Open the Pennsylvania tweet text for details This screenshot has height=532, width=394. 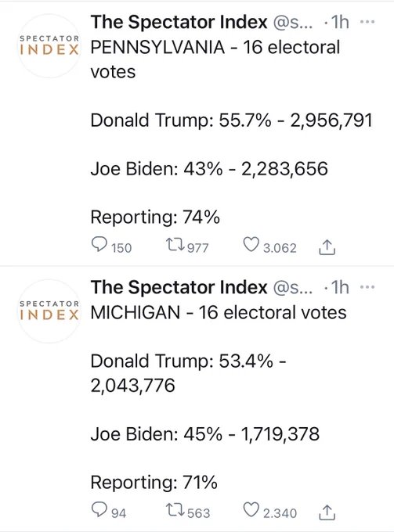click(231, 132)
